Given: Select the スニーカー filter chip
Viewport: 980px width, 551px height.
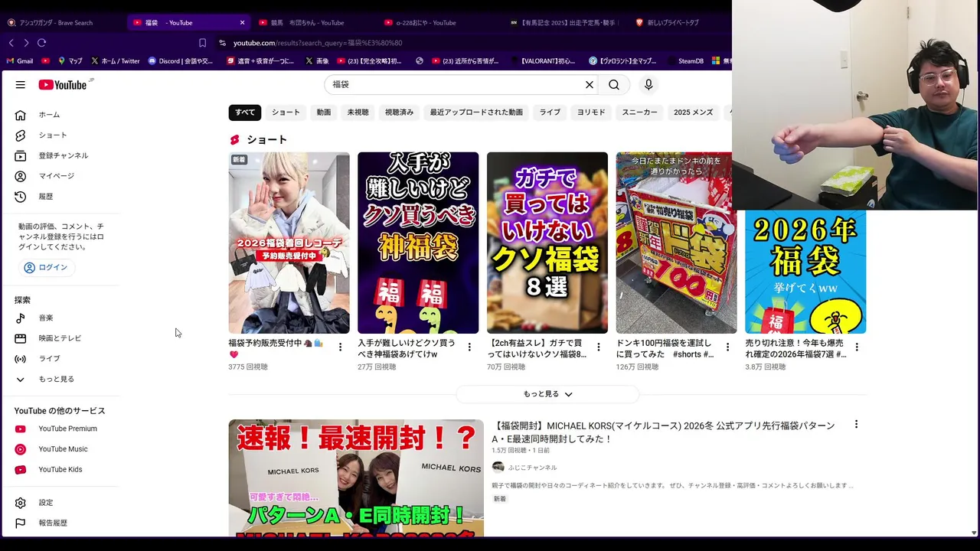Looking at the screenshot, I should 639,112.
